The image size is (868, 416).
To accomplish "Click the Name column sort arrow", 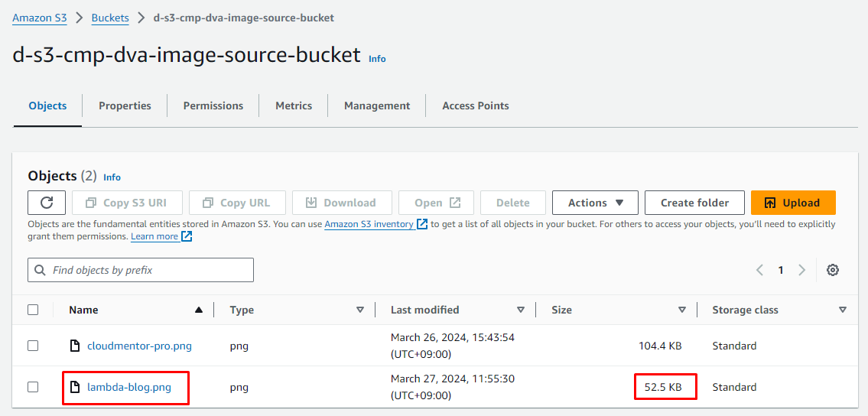I will click(x=199, y=310).
